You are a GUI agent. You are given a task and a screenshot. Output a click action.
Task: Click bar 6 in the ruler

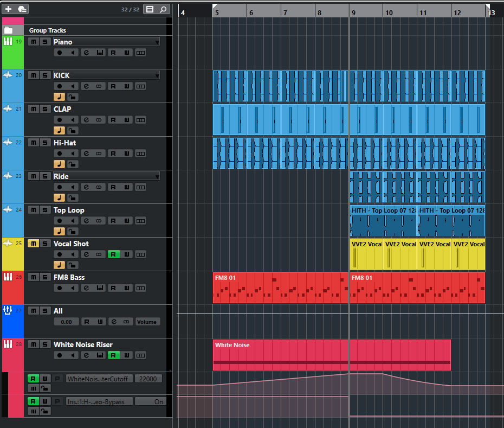[x=251, y=12]
